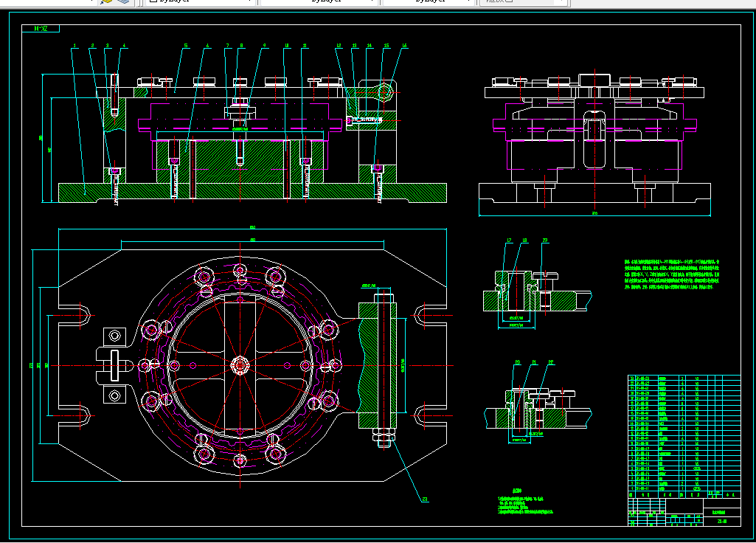Select the M-XZ view label box
Viewport: 756px width, 543px height.
pyautogui.click(x=41, y=30)
